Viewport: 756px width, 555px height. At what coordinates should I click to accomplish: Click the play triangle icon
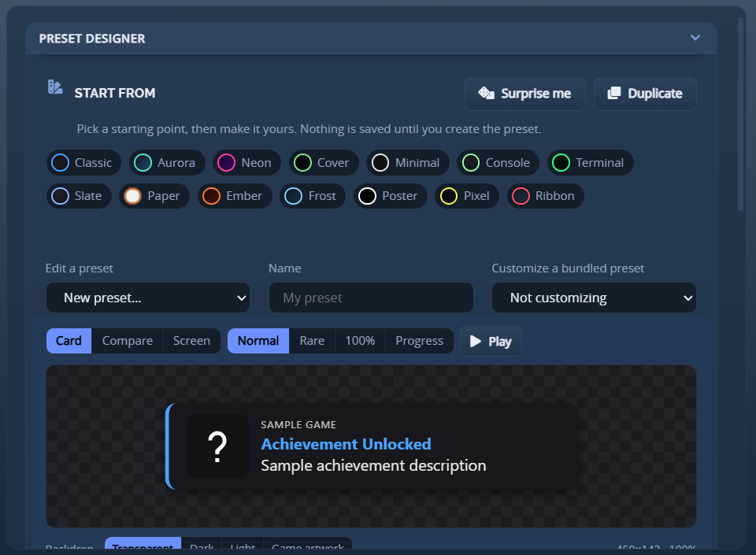pyautogui.click(x=476, y=341)
